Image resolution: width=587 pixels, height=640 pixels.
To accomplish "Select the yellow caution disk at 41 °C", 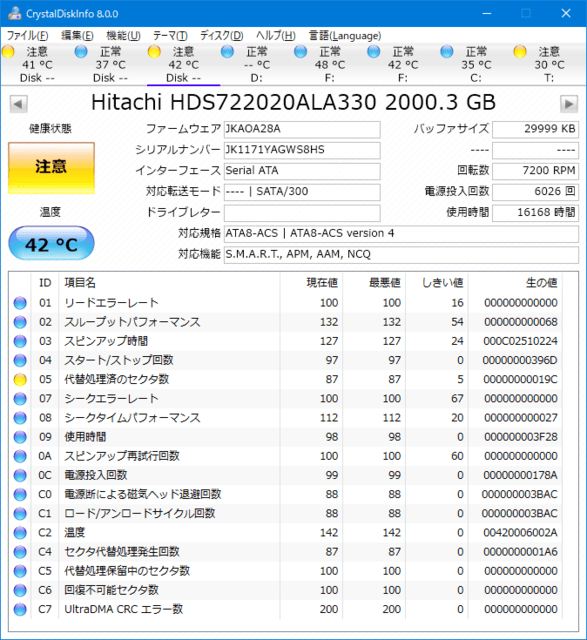I will [x=8, y=52].
